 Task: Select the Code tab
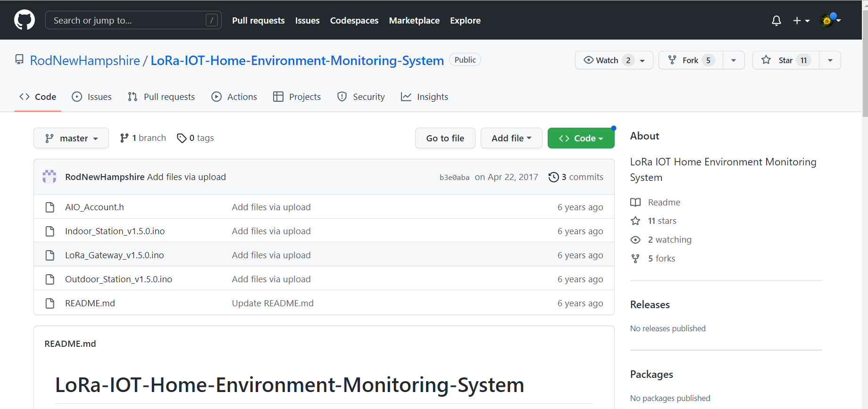point(38,97)
